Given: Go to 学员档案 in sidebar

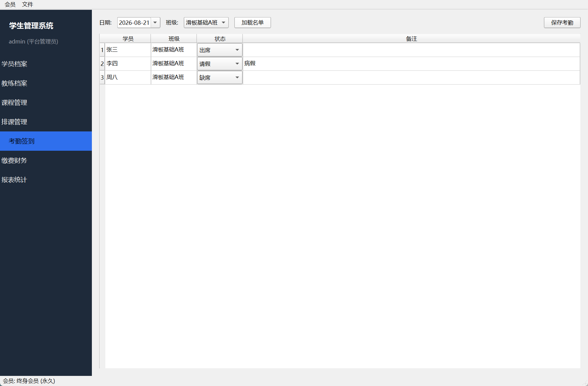Looking at the screenshot, I should coord(46,64).
